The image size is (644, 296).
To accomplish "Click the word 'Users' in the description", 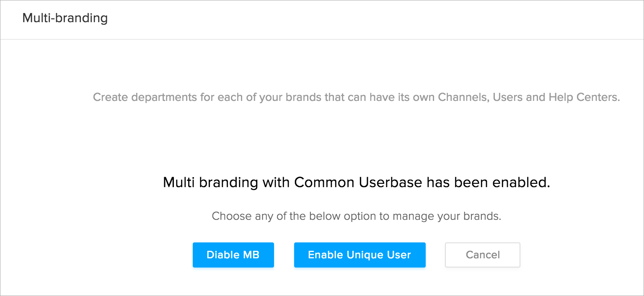I will pos(507,98).
